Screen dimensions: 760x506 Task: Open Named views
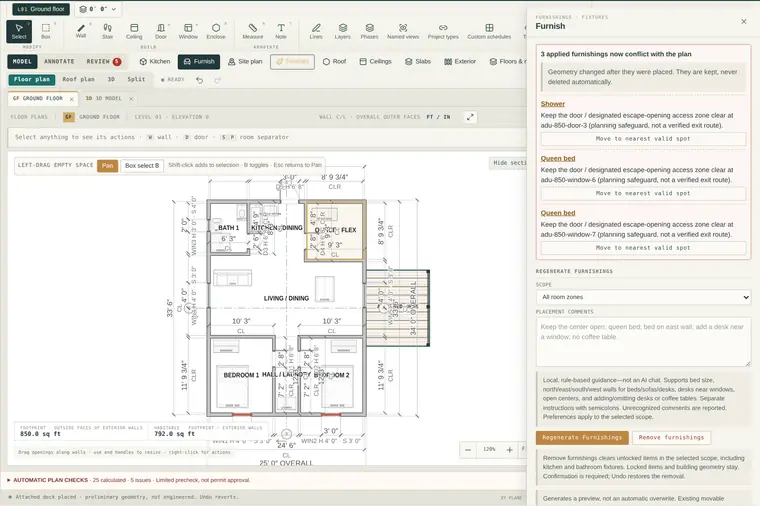tap(403, 31)
